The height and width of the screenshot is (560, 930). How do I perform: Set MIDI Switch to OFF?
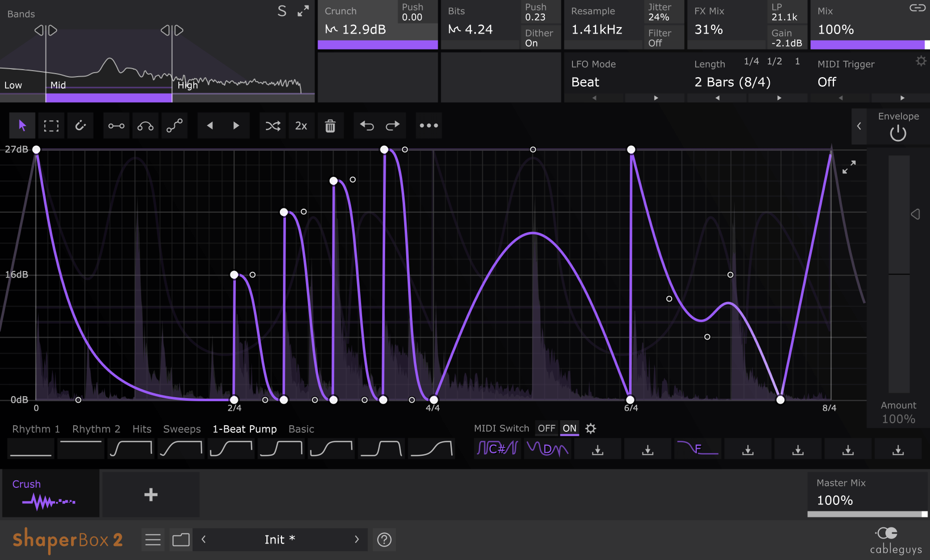[546, 429]
